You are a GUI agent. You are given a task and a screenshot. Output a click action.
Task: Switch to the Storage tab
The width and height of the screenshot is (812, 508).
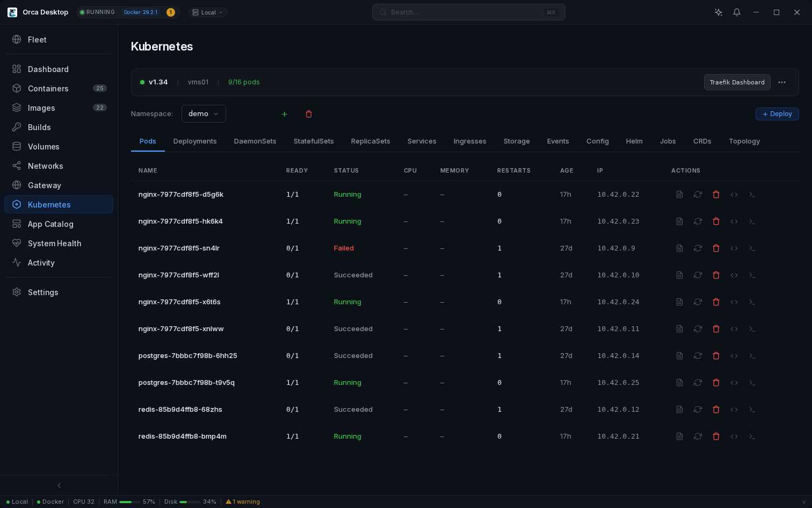pos(517,141)
